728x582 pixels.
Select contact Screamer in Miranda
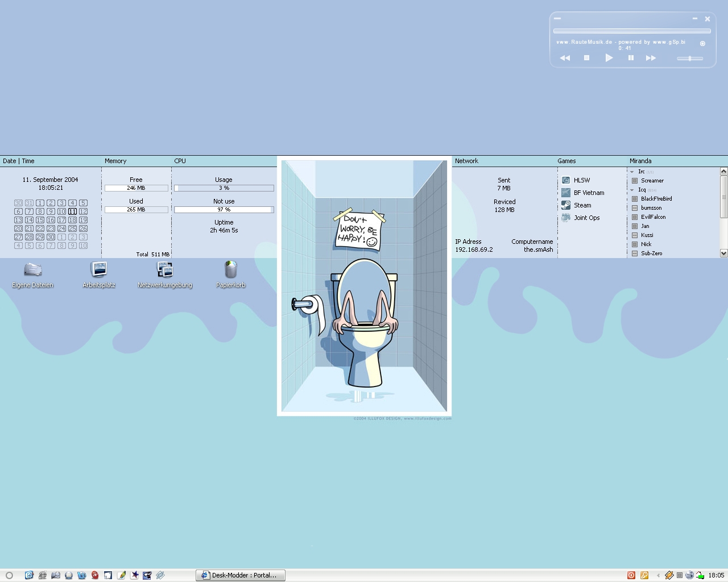648,181
